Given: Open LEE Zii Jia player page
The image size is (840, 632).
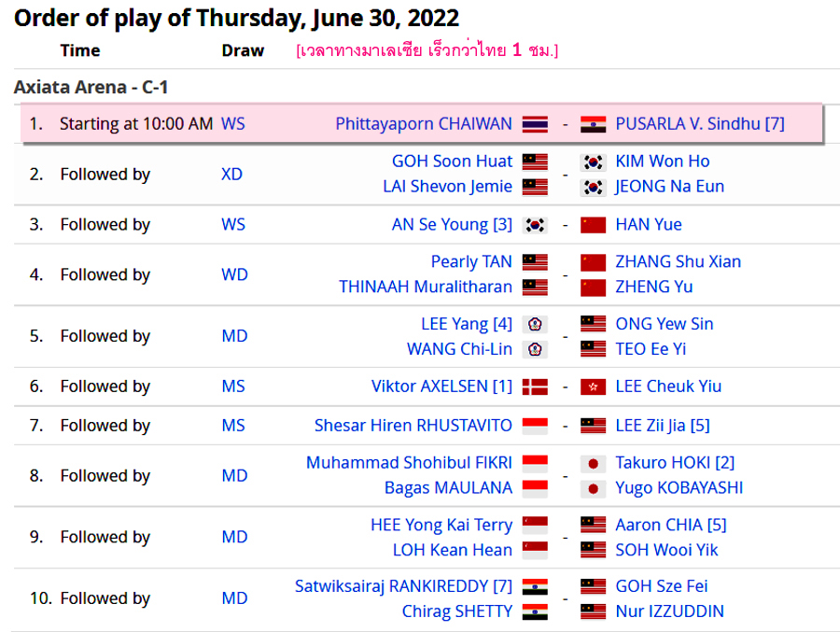Looking at the screenshot, I should click(x=662, y=426).
